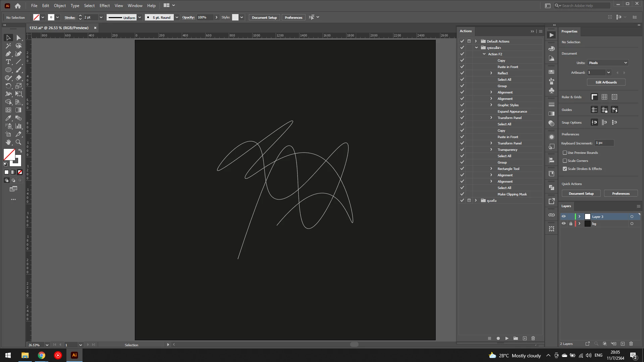
Task: Select the Zoom tool
Action: coord(18,142)
